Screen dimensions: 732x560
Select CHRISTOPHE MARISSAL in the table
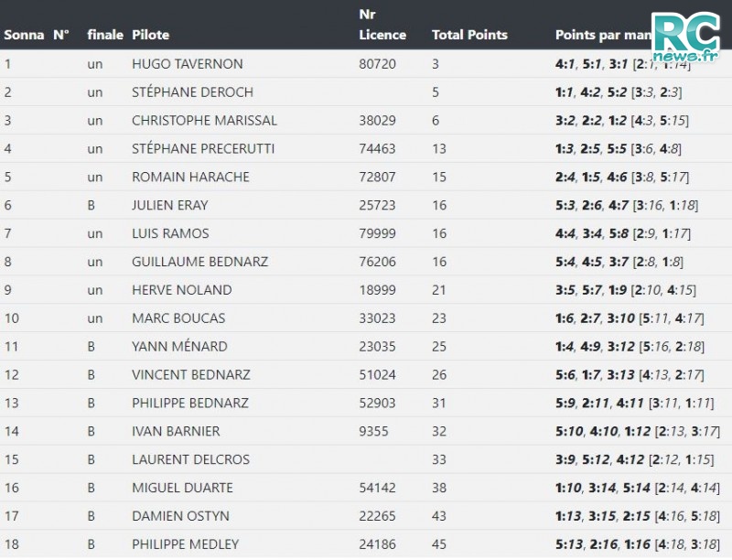pos(204,121)
